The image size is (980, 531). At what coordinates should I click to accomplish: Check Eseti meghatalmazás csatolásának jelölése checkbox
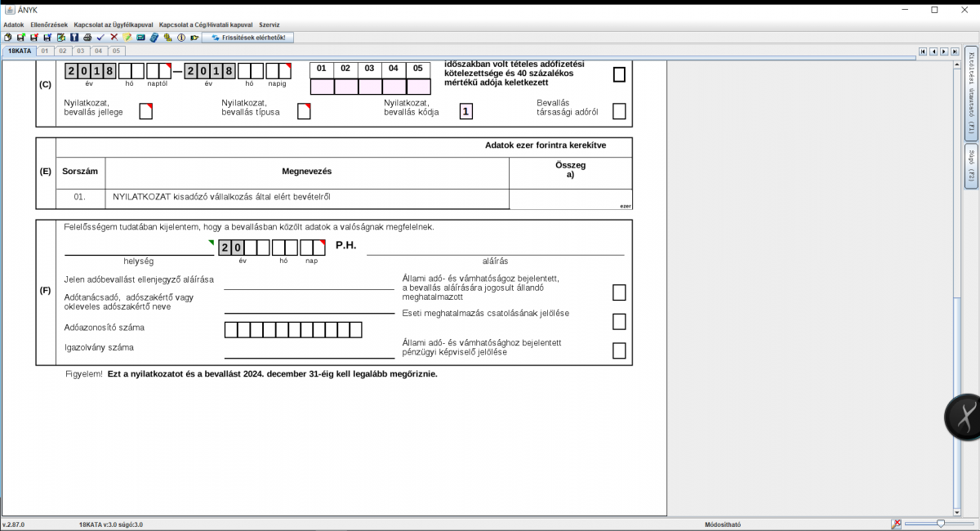[x=619, y=322]
